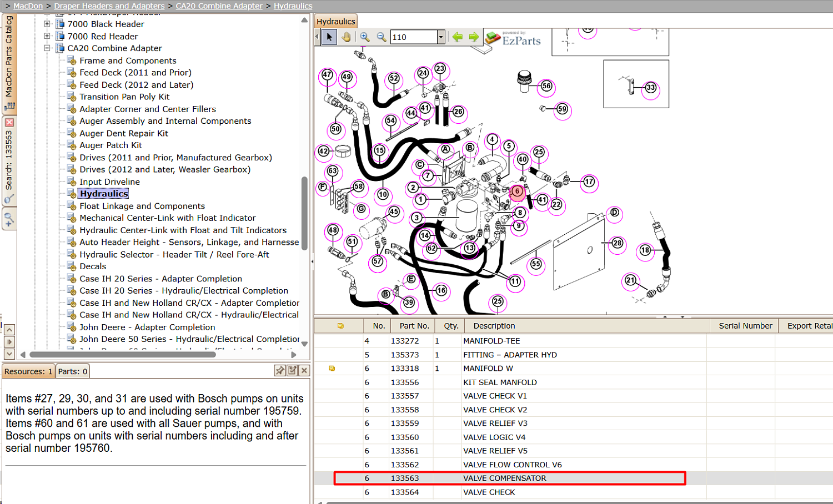Collapse the diagram toolbar left arrow

click(317, 37)
